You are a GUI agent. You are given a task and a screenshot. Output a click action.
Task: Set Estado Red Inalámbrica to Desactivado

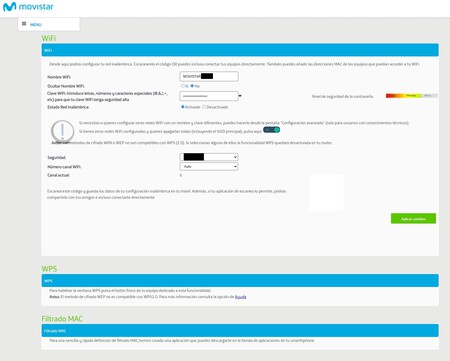pos(204,107)
